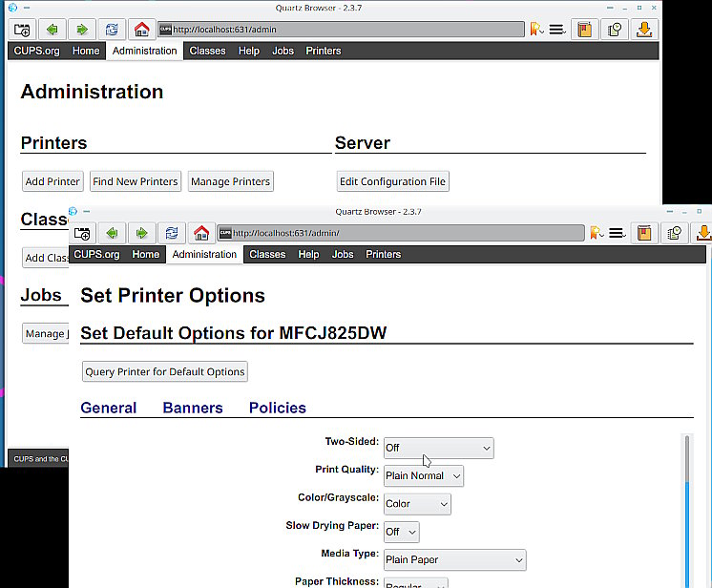
Task: Open bookmarks book icon in front window
Action: coord(644,233)
